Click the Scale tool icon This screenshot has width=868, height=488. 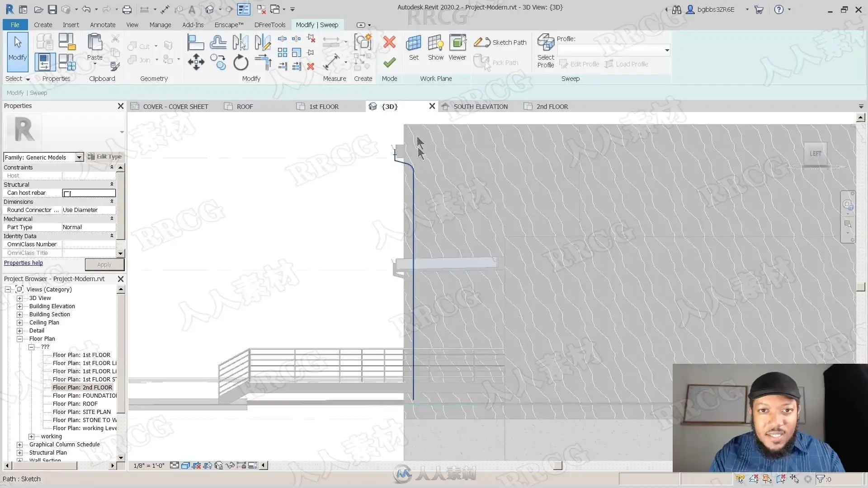(x=296, y=52)
